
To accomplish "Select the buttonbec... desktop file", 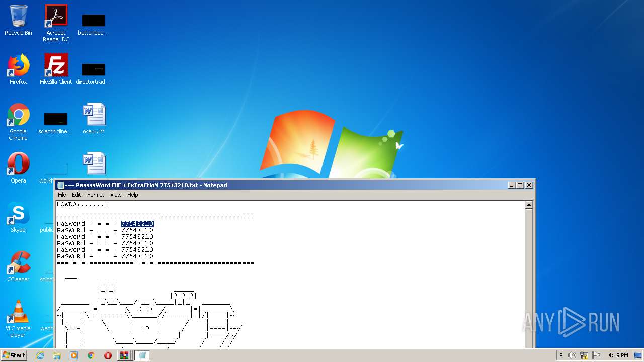I will point(94,24).
